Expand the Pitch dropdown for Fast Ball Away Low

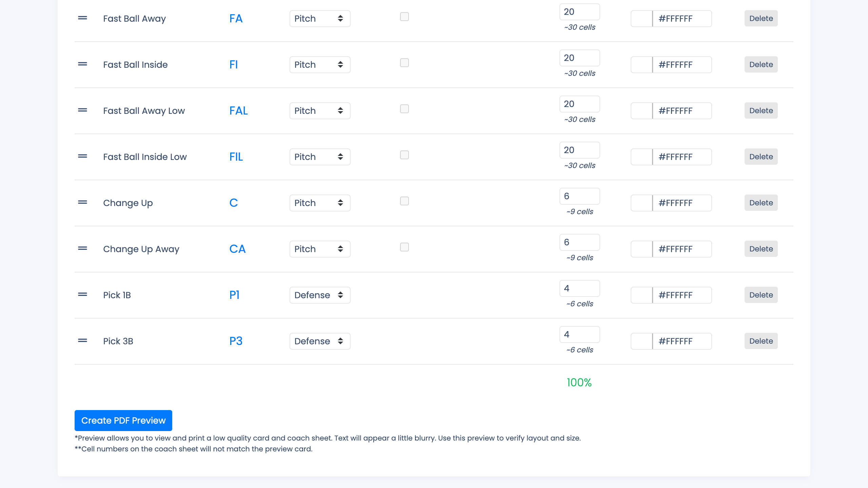click(319, 110)
